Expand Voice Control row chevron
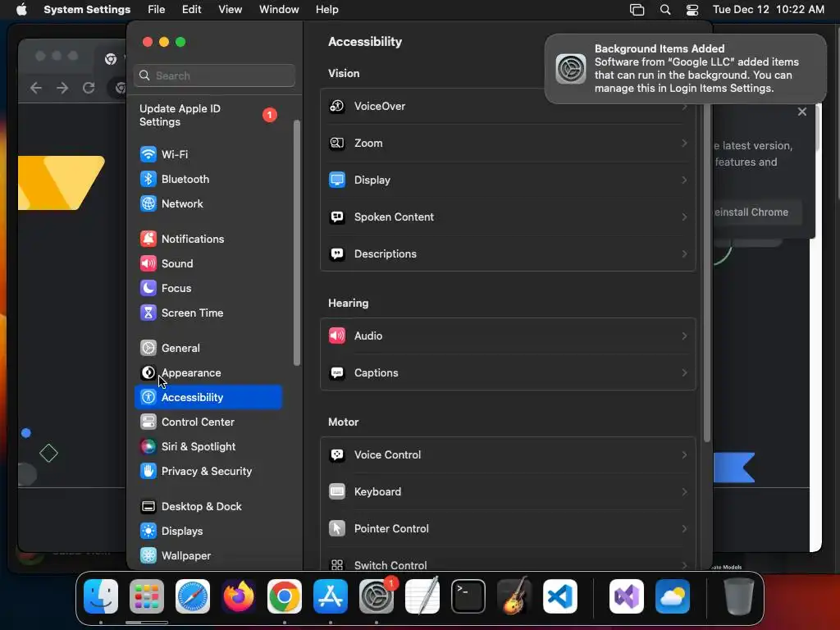840x630 pixels. [684, 454]
